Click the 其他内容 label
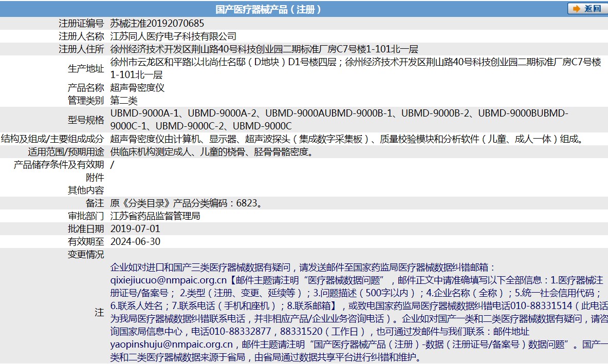 point(86,190)
